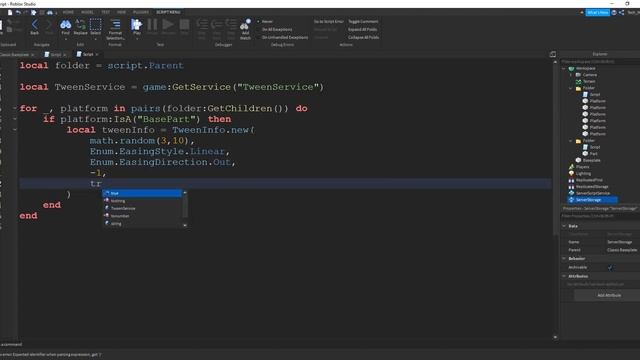Click the What's New button
Screen dimensions: 640x360
(x=598, y=13)
